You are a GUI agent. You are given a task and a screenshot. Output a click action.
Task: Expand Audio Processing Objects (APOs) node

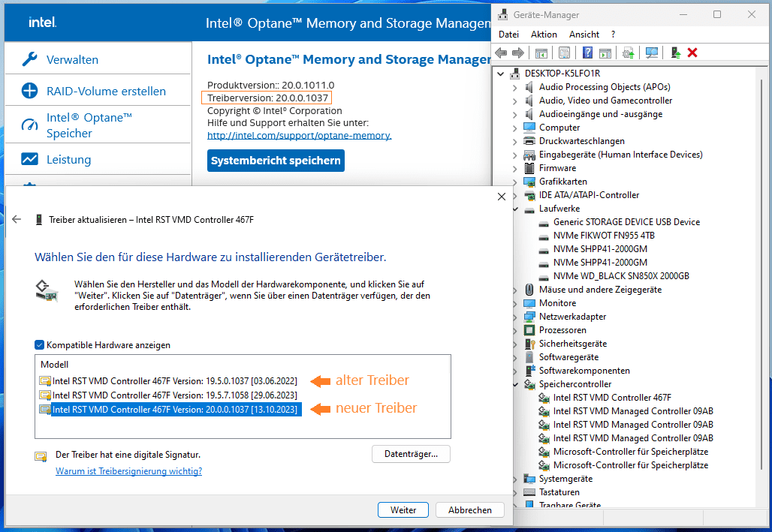(515, 88)
